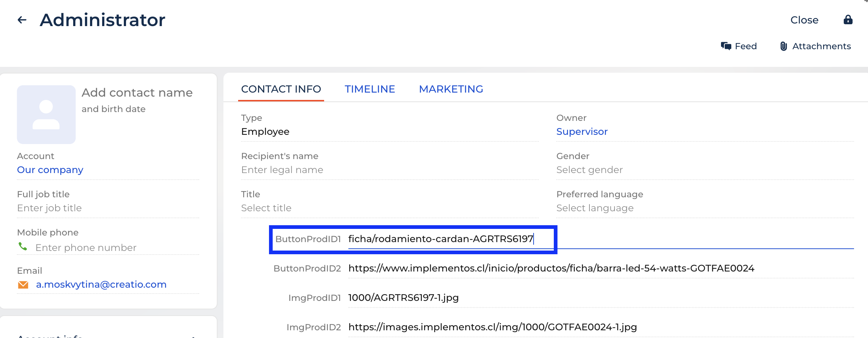Click the Recipient's name legal name field
This screenshot has height=338, width=868.
coord(282,170)
